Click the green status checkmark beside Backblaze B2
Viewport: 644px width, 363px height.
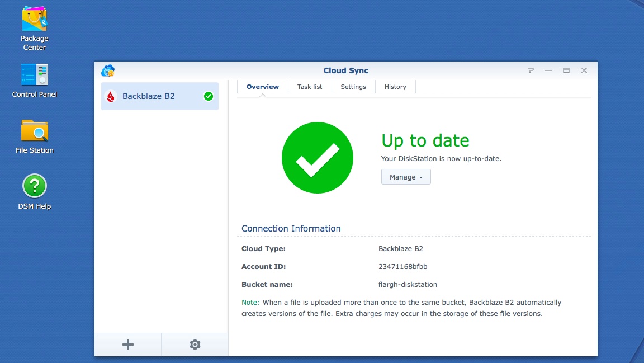(x=209, y=96)
